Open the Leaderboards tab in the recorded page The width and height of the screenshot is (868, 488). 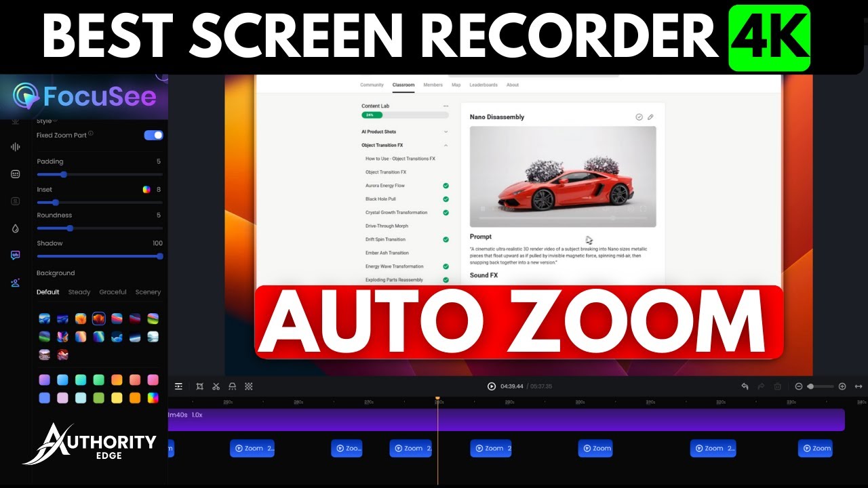tap(483, 85)
